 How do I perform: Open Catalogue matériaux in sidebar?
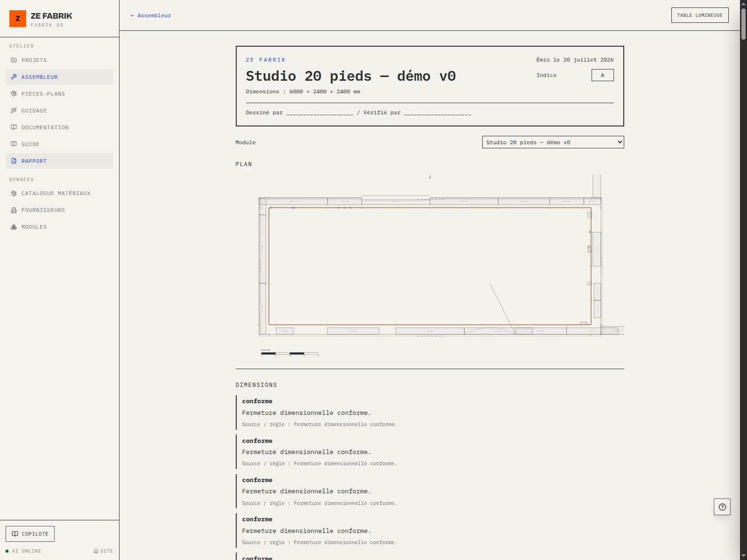coord(60,194)
